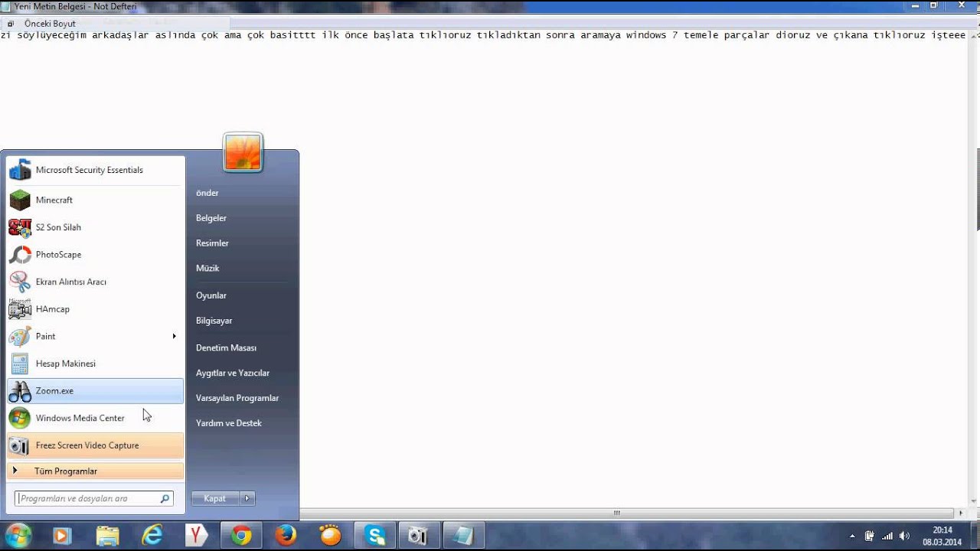This screenshot has width=980, height=551.
Task: Switch to Notepad taskbar button
Action: 463,535
